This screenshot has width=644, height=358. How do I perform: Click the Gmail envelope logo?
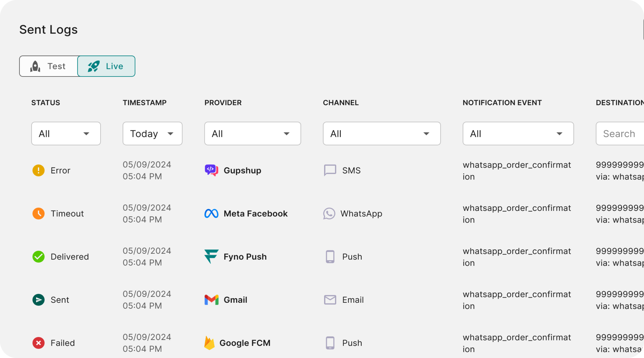tap(211, 300)
